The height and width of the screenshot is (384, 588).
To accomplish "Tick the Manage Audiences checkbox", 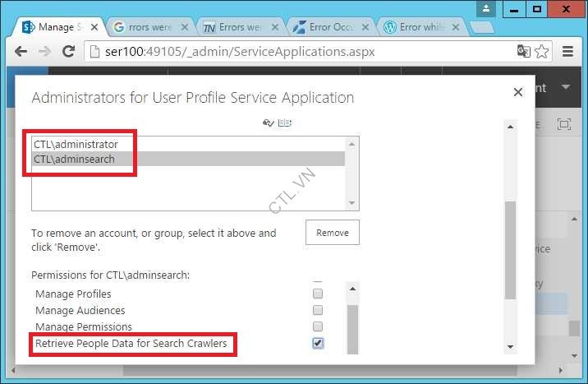I will point(318,310).
